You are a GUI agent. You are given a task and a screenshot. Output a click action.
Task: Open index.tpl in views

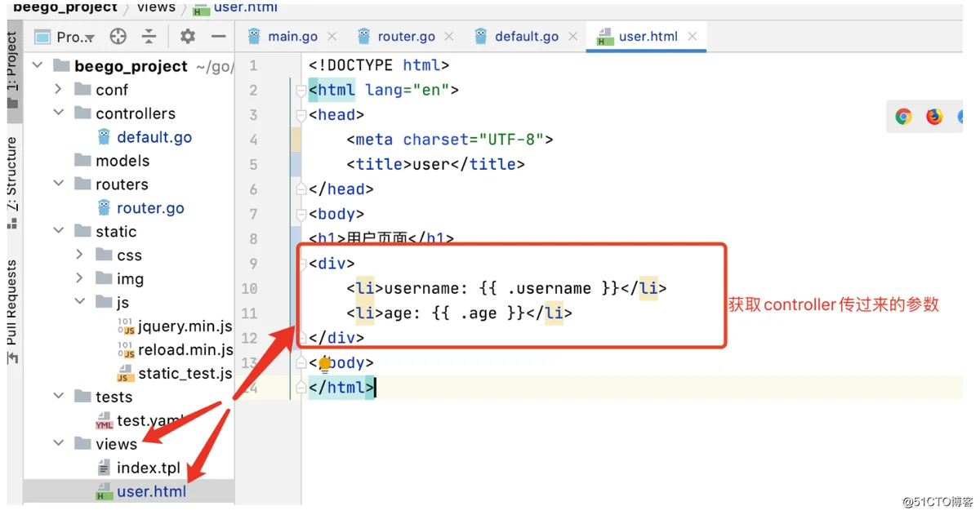coord(148,468)
